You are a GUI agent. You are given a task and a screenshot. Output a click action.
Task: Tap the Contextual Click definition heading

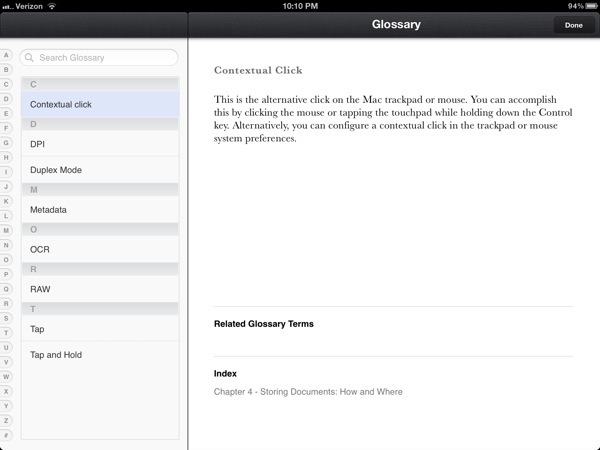258,70
